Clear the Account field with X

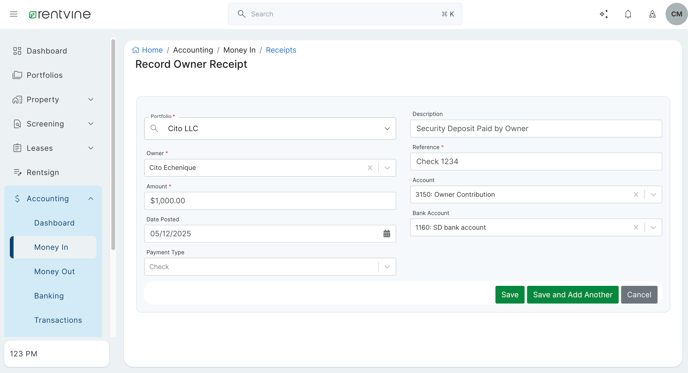click(636, 194)
